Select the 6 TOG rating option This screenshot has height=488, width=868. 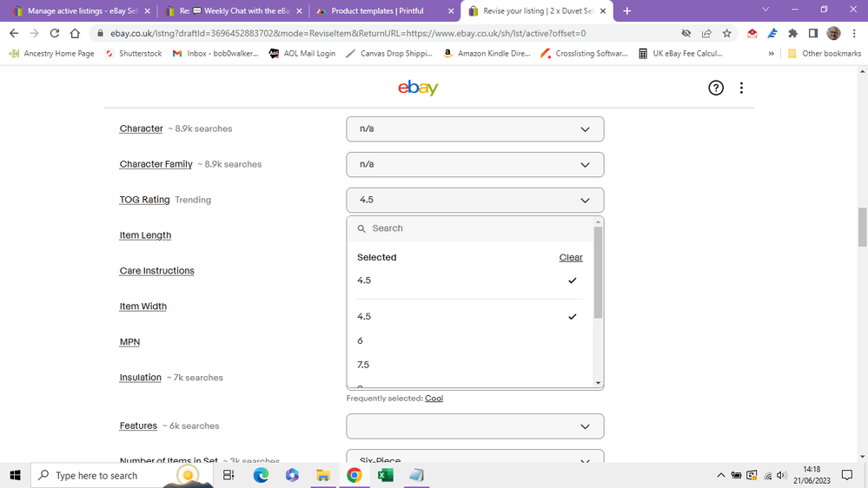[x=469, y=341]
